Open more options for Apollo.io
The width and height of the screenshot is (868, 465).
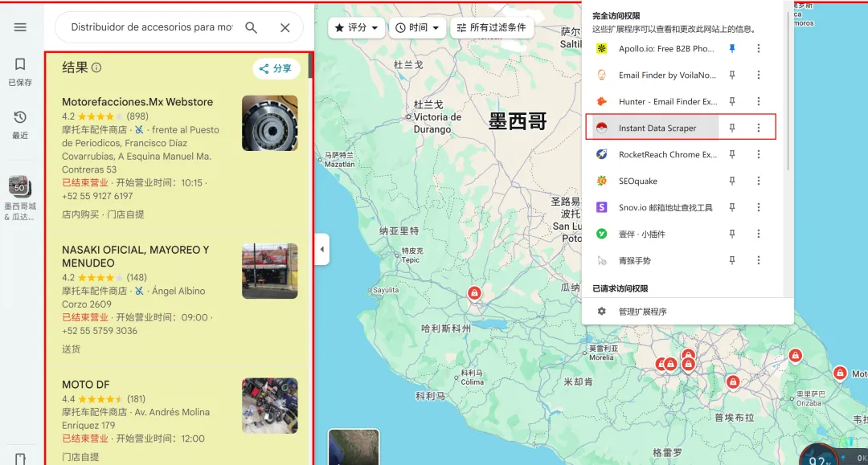point(759,49)
